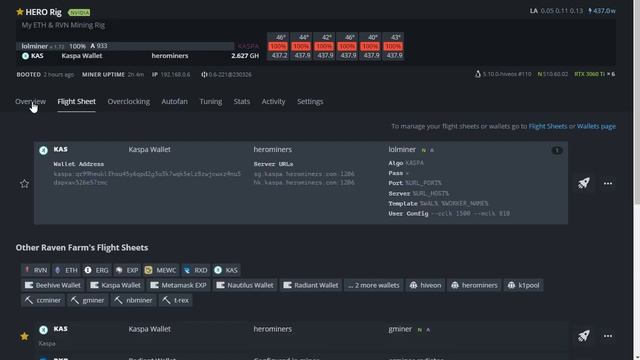Launch the gminer KAS flight sheet rocket
Viewport: 640px width, 360px height.
pyautogui.click(x=584, y=336)
